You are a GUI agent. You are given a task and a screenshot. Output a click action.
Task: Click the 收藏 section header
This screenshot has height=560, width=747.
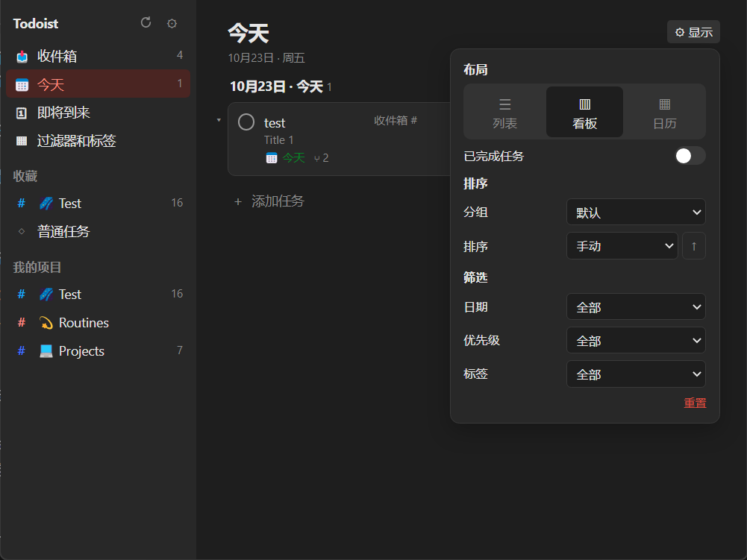[x=25, y=176]
